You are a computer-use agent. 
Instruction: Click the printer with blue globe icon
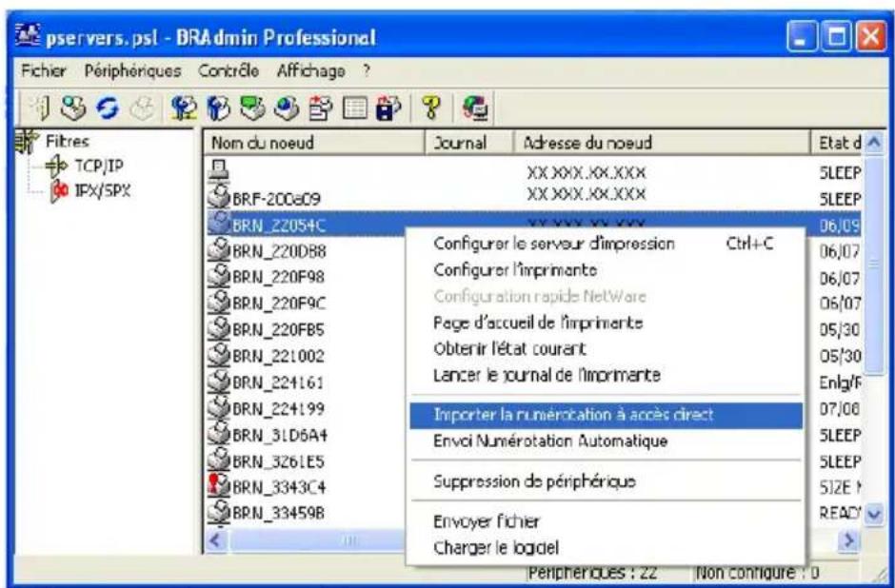pos(285,108)
